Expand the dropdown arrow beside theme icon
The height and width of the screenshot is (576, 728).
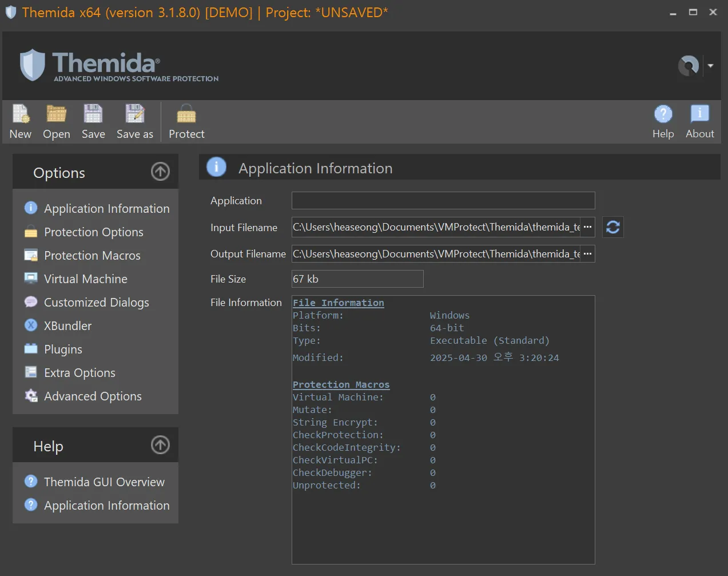pos(710,66)
